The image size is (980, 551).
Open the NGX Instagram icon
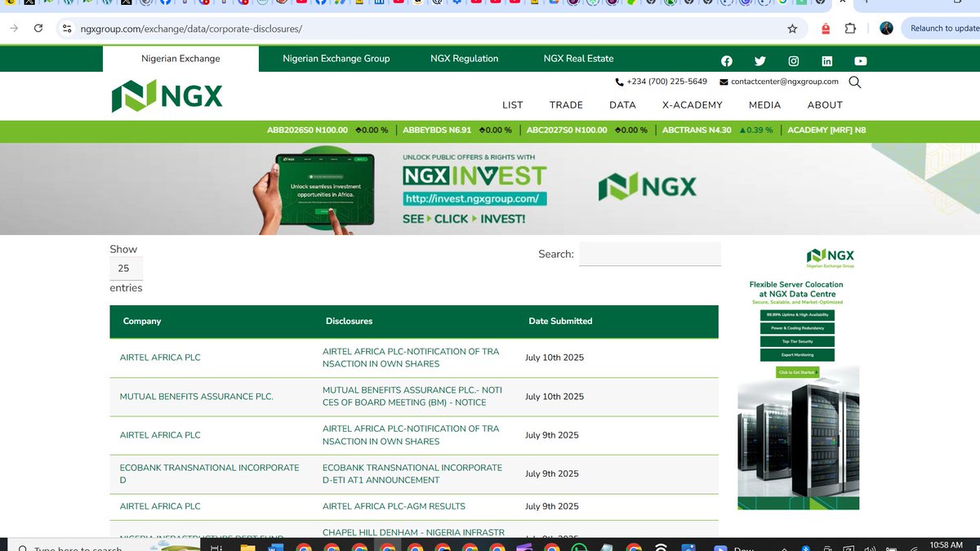click(x=794, y=61)
